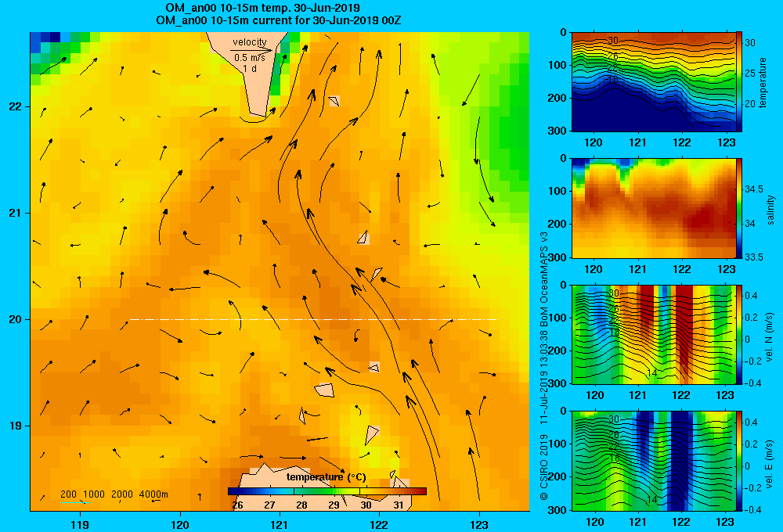Click the 0.4 tick on the vel. N colorbar
Viewport: 783px width, 532px height.
pyautogui.click(x=751, y=296)
